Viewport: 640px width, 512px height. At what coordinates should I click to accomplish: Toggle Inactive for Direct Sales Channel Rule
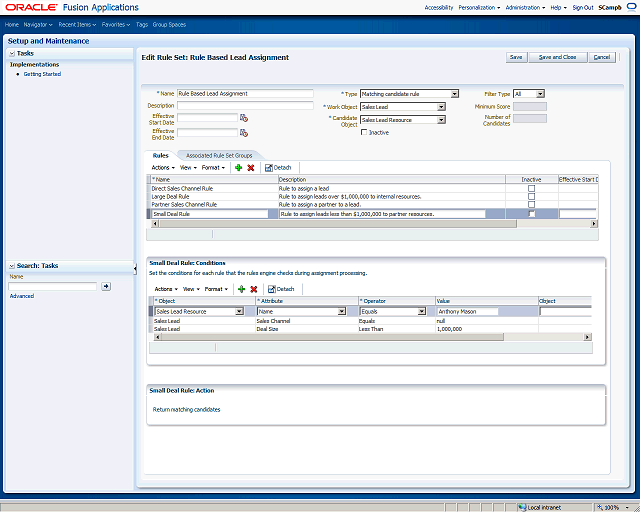[x=531, y=189]
